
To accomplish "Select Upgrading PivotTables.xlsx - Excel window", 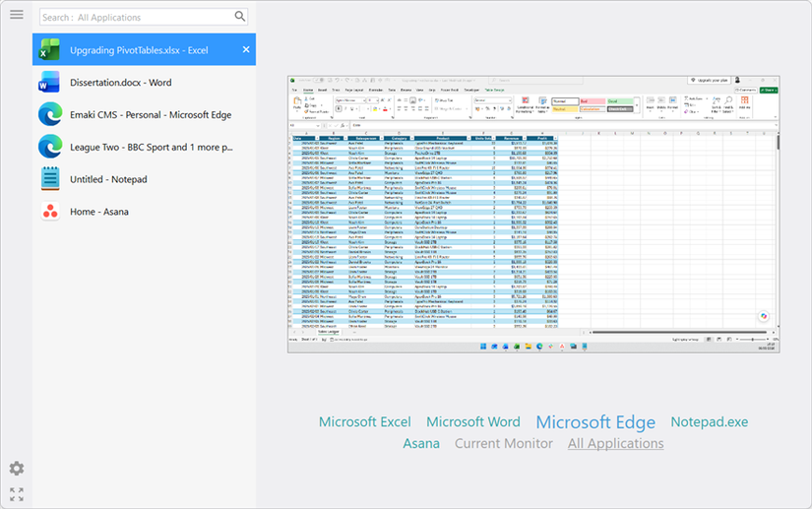I will click(x=144, y=49).
